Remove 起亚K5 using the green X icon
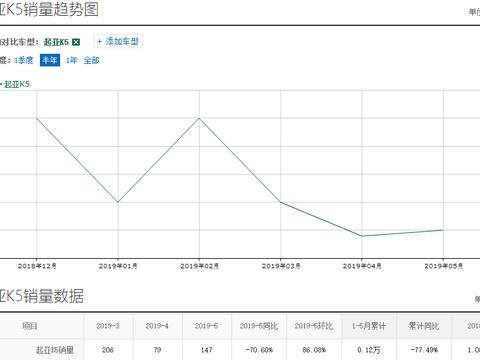480x360 pixels. click(x=76, y=42)
